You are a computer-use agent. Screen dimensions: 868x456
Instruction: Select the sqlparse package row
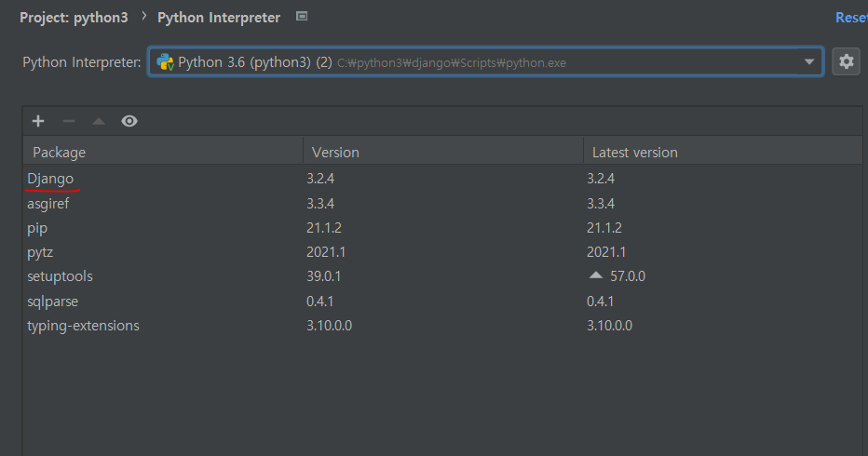click(443, 302)
